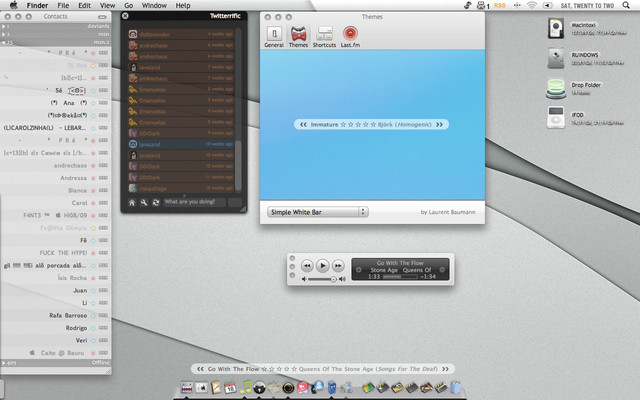Open Twitterrific wrench settings icon
The height and width of the screenshot is (400, 640).
tap(143, 203)
